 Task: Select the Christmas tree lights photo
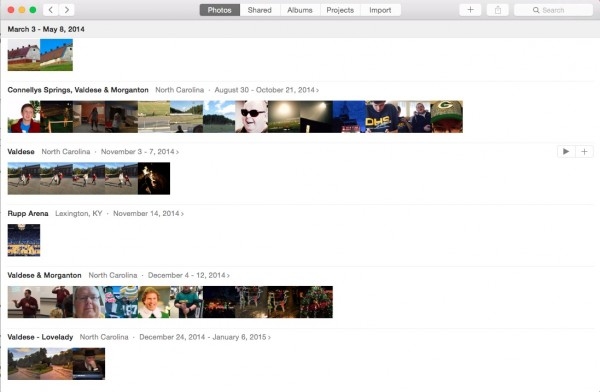(x=316, y=302)
